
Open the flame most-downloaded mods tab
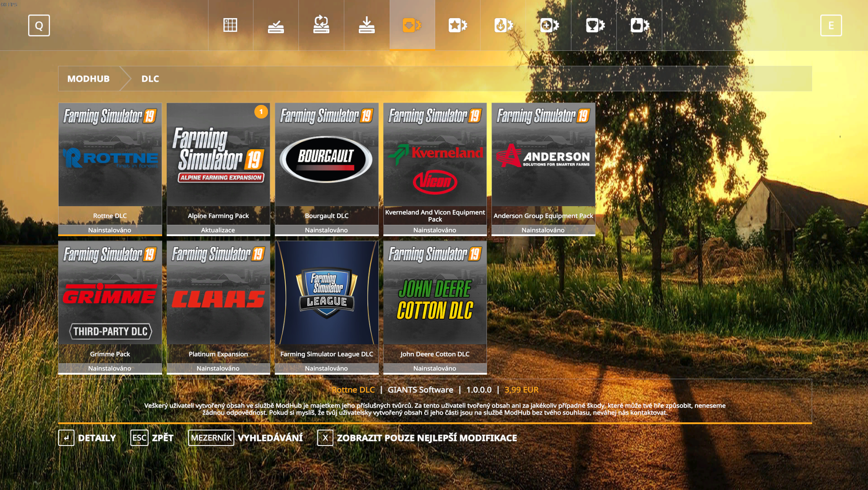tap(503, 25)
